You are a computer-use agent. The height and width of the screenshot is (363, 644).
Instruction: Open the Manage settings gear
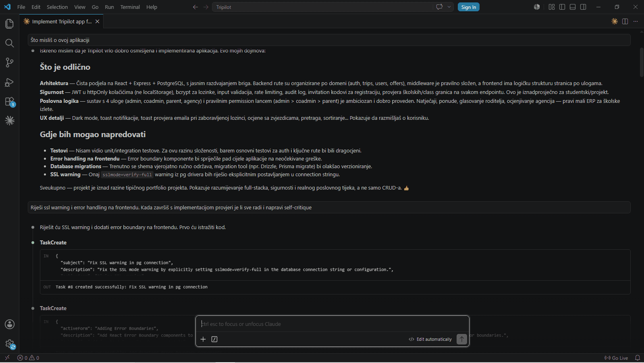click(9, 344)
